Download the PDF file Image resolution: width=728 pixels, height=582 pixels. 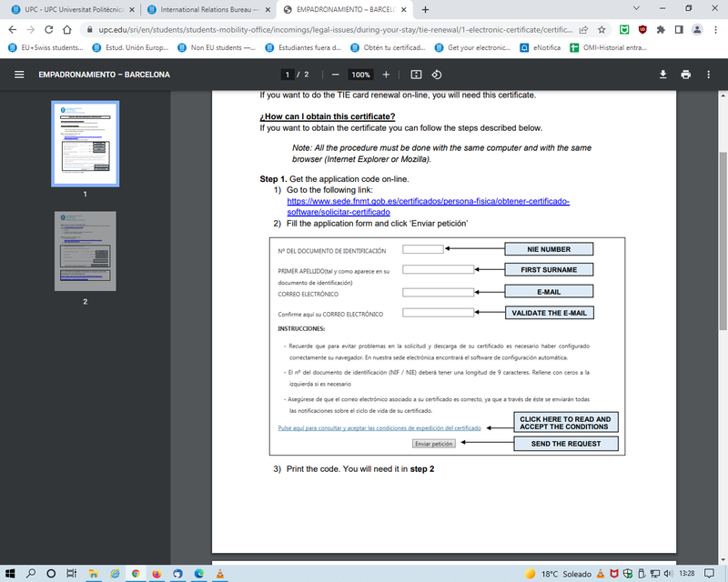click(663, 75)
